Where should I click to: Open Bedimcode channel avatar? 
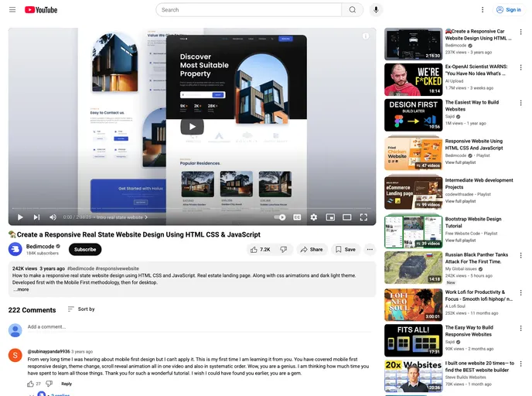pyautogui.click(x=15, y=249)
